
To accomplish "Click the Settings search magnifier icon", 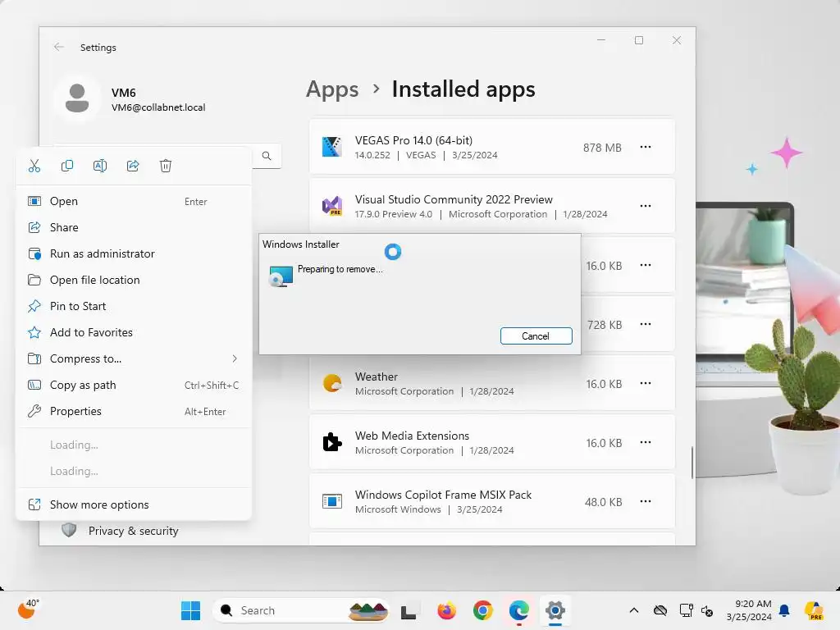I will point(267,156).
